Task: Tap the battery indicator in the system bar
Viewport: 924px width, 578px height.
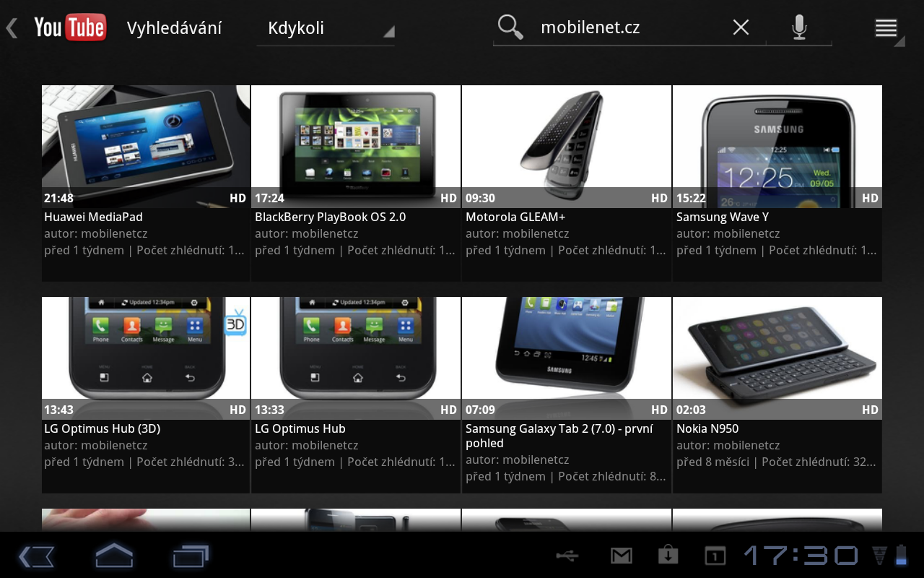Action: 900,556
